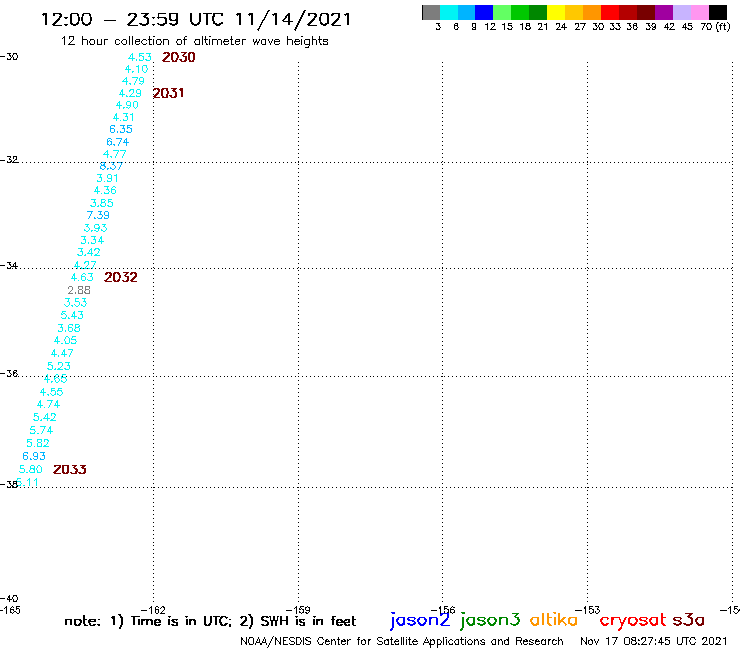The height and width of the screenshot is (650, 740).
Task: Click the 6.93 wave height value
Action: (x=34, y=456)
